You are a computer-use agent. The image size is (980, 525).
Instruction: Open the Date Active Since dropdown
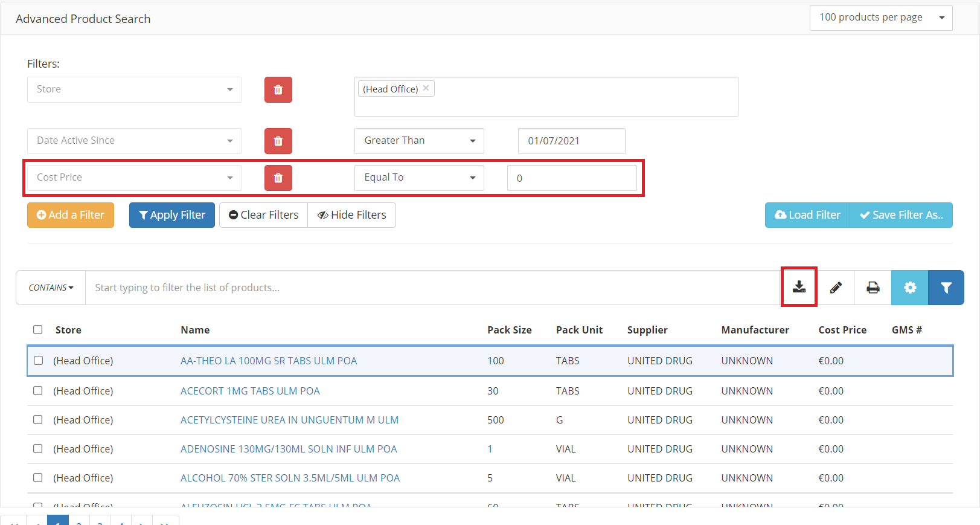tap(134, 141)
